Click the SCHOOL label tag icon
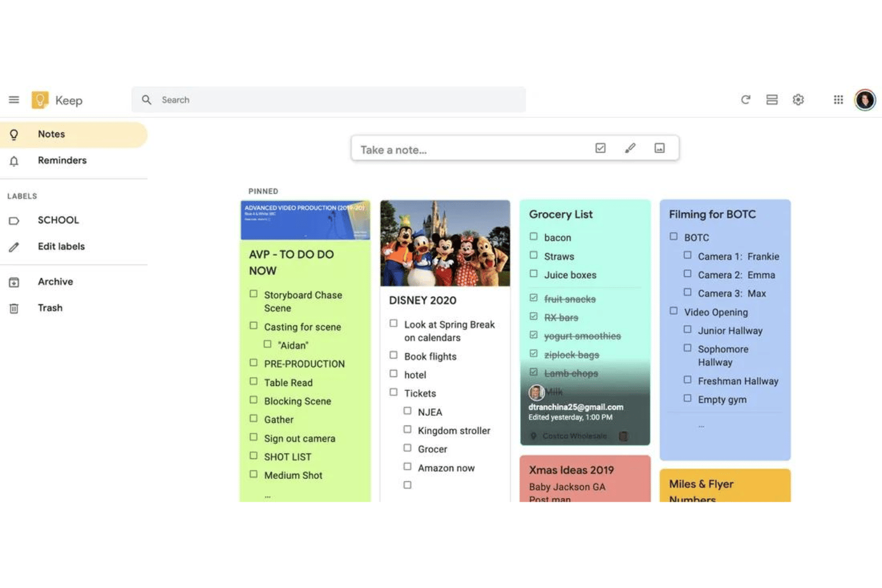Screen dimensions: 882x588 coord(14,220)
